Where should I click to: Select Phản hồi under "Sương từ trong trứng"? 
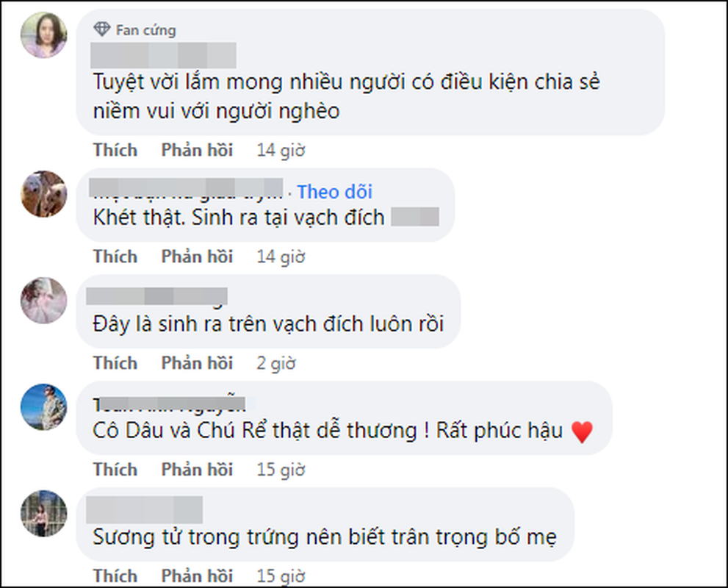pos(197,576)
